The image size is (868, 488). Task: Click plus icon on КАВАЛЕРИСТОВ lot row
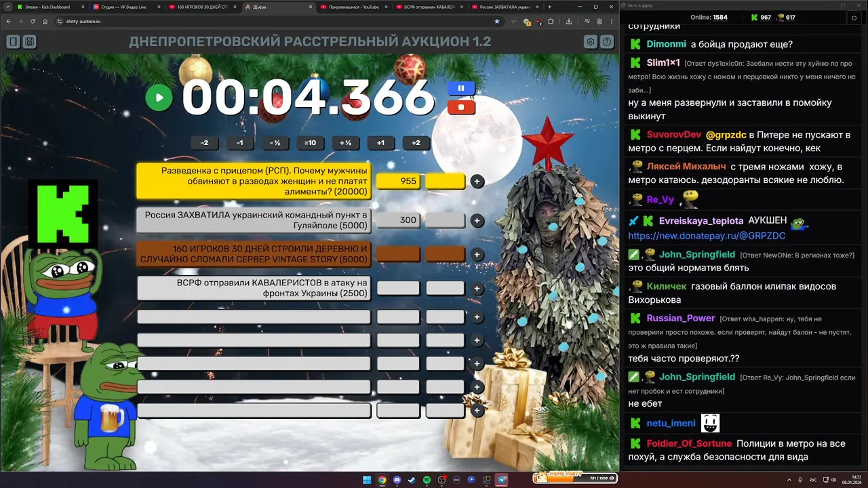[x=477, y=288]
